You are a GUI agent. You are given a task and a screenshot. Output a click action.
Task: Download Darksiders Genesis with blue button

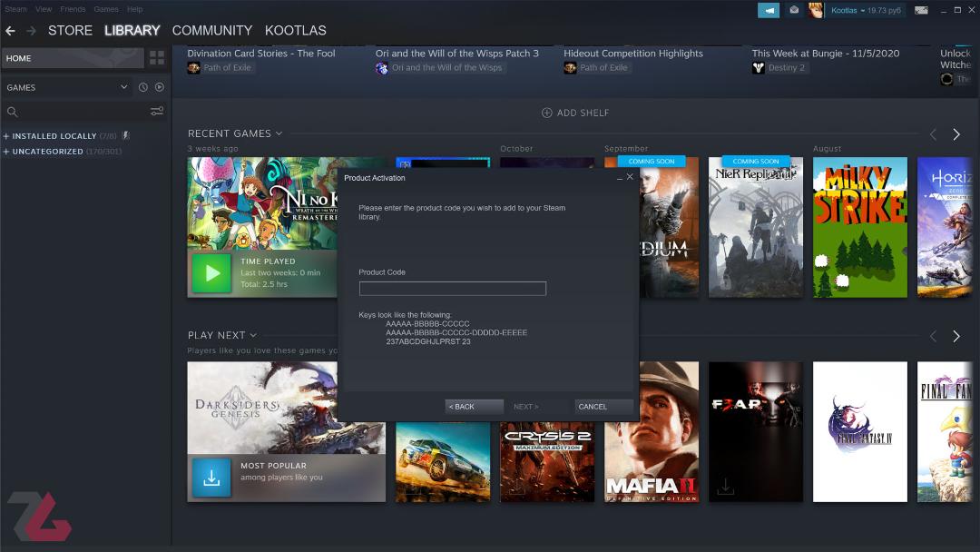[211, 478]
